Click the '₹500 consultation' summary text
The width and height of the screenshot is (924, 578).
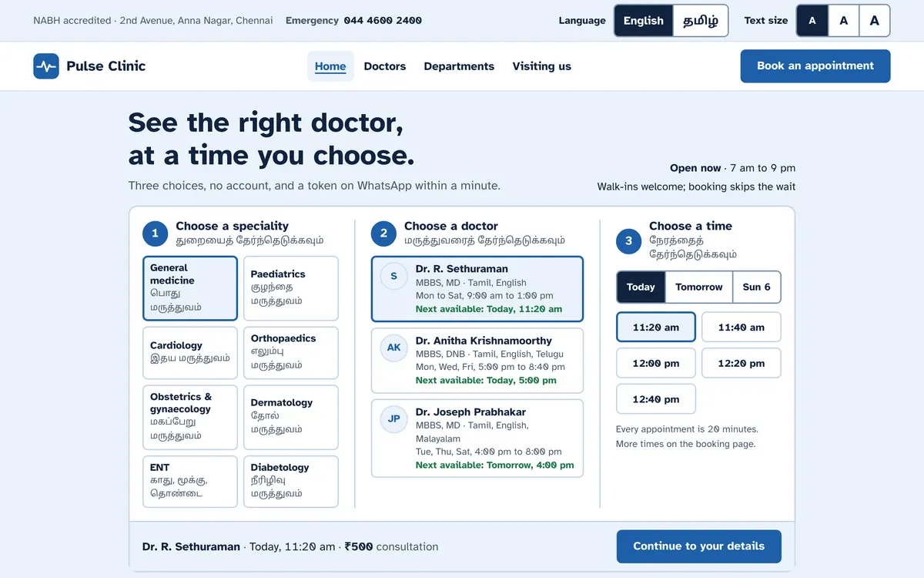[x=391, y=546]
